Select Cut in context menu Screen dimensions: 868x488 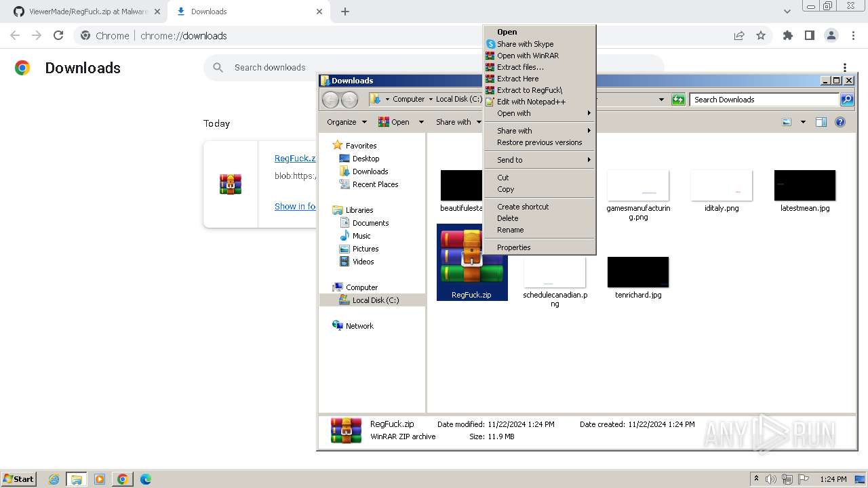tap(540, 178)
